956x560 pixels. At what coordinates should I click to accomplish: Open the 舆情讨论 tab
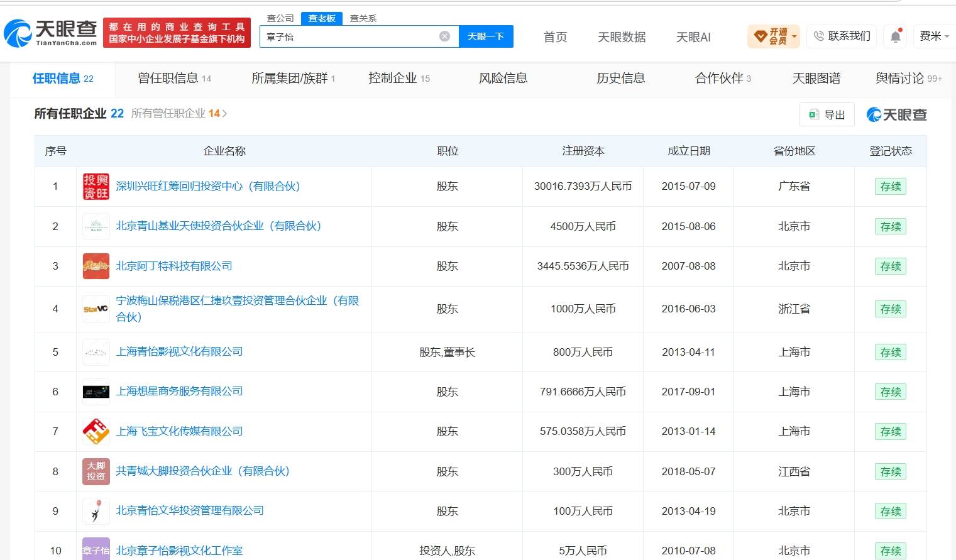909,79
